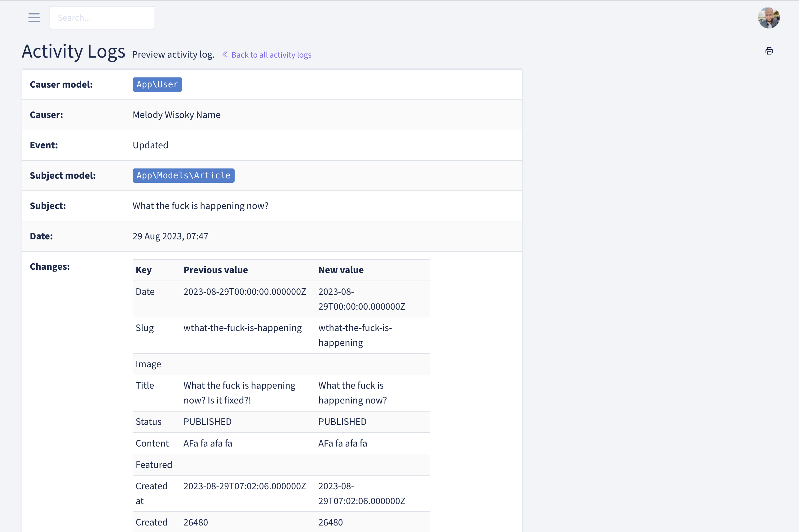Click the New value column header
Screen dimensions: 799x532
(341, 270)
